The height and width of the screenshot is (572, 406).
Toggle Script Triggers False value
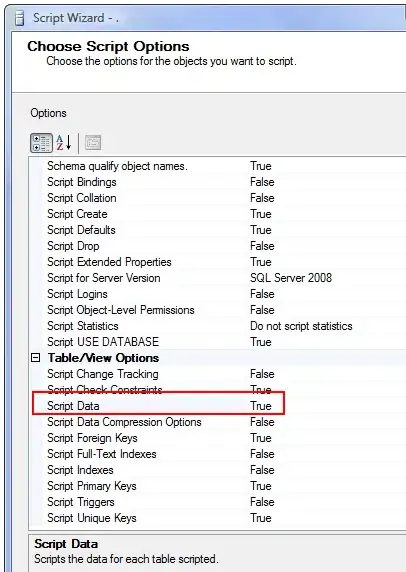pos(262,502)
